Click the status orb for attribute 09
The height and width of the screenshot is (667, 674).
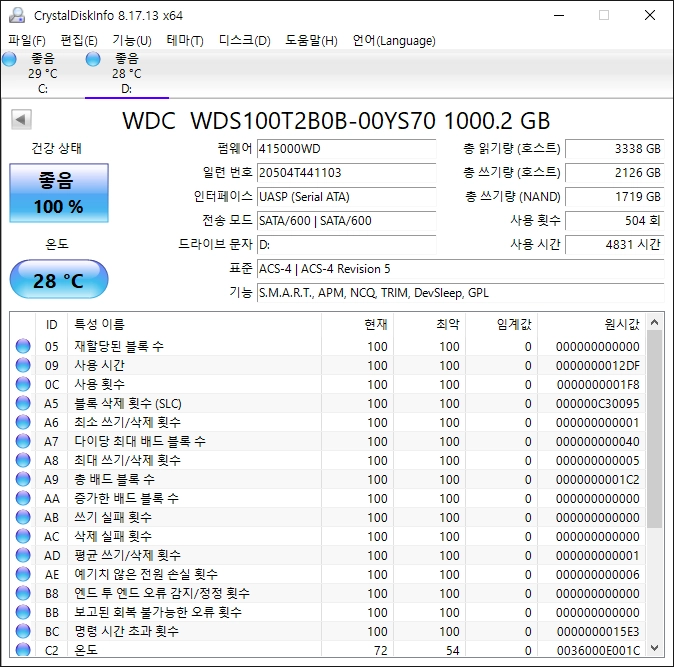tap(23, 365)
